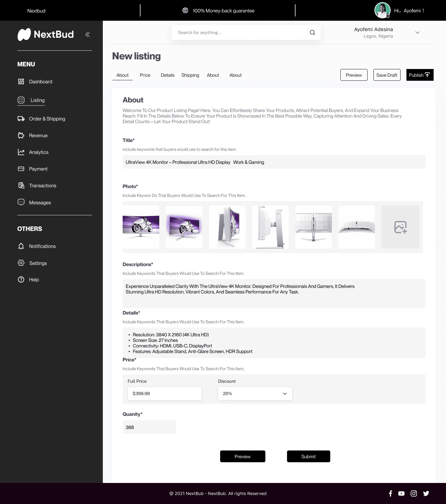Click the Publish button
This screenshot has width=446, height=504.
tap(420, 75)
